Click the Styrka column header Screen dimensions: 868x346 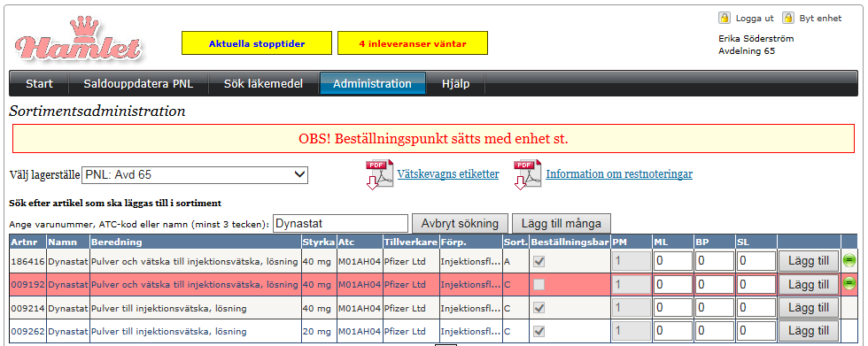319,242
